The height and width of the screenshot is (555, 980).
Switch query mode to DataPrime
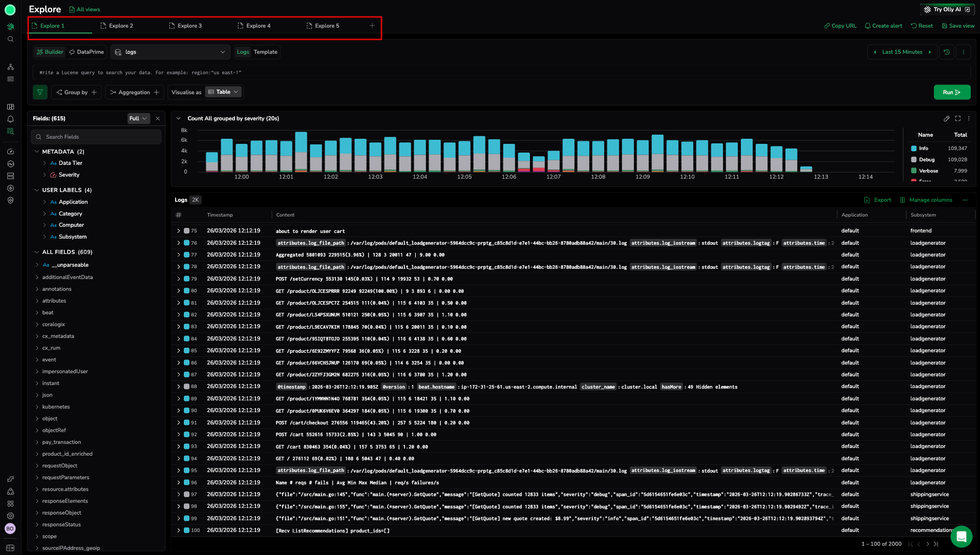87,52
